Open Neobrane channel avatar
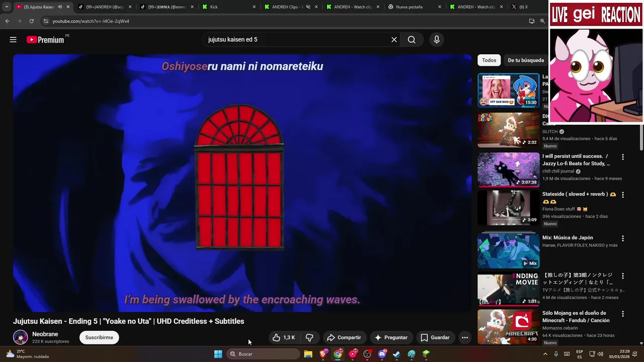This screenshot has height=362, width=644. tap(20, 337)
